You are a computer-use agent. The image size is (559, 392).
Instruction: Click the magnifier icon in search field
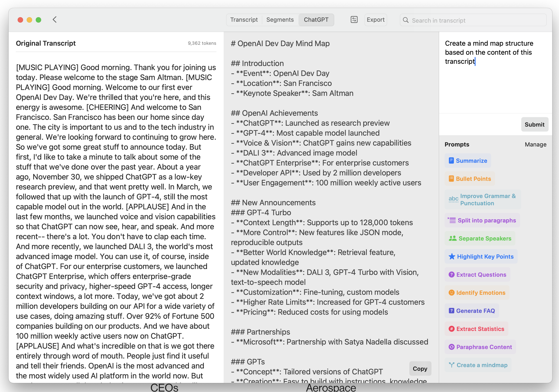pos(406,20)
